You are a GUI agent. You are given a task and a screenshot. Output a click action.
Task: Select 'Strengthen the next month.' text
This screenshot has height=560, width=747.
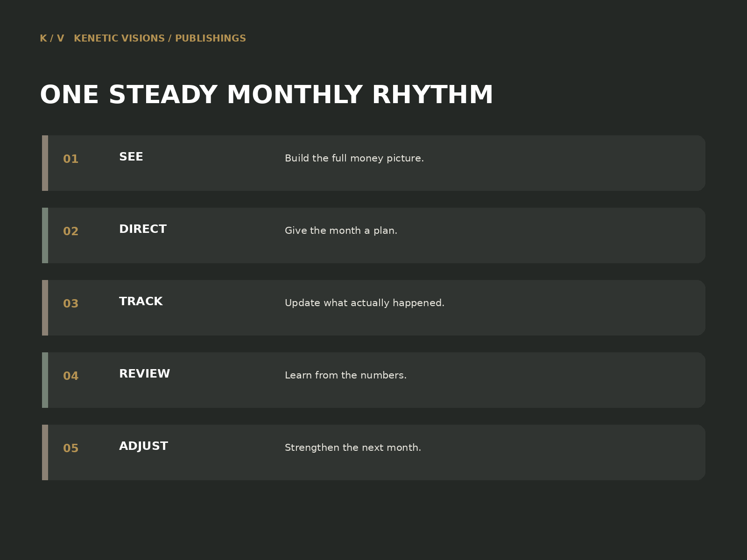click(x=353, y=448)
